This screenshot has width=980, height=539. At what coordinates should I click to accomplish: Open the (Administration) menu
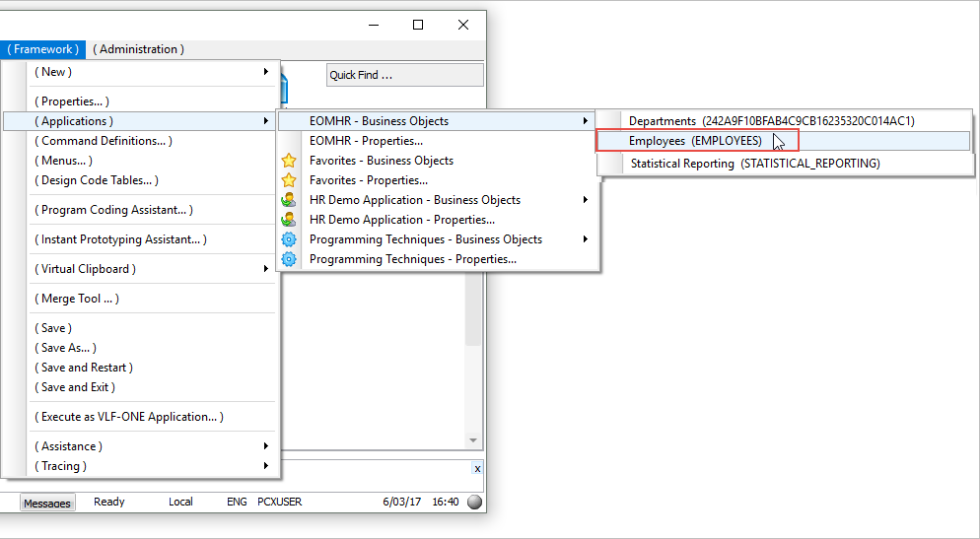(138, 49)
